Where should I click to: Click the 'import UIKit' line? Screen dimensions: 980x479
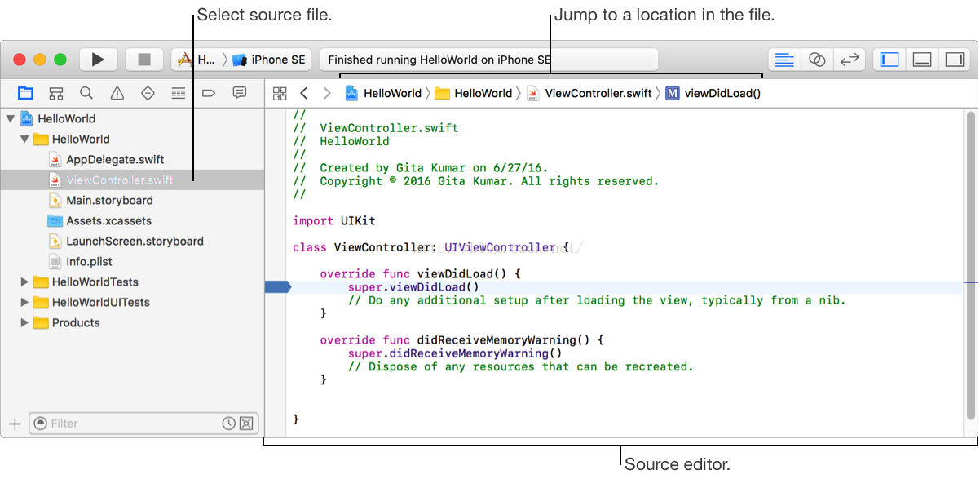click(333, 220)
